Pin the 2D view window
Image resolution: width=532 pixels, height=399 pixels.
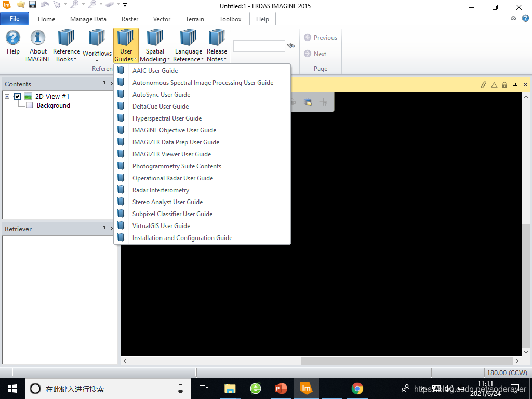515,85
